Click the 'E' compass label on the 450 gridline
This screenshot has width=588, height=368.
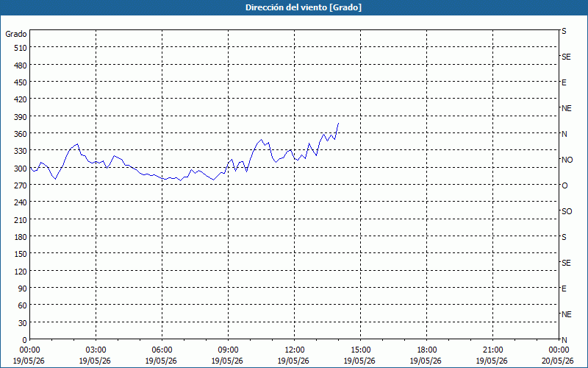tap(564, 82)
